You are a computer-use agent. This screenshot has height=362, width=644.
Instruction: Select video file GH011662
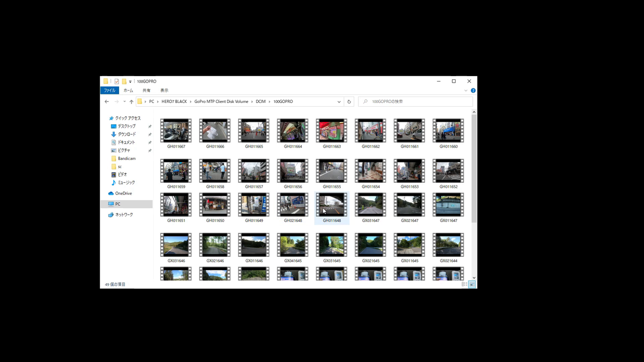(370, 134)
